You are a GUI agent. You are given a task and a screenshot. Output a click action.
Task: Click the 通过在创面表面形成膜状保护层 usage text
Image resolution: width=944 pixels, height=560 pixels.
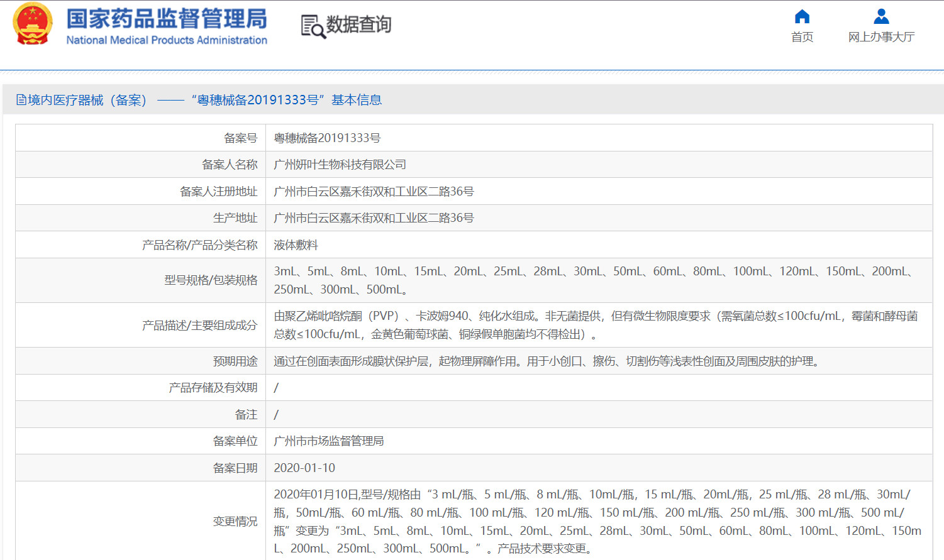click(x=548, y=361)
